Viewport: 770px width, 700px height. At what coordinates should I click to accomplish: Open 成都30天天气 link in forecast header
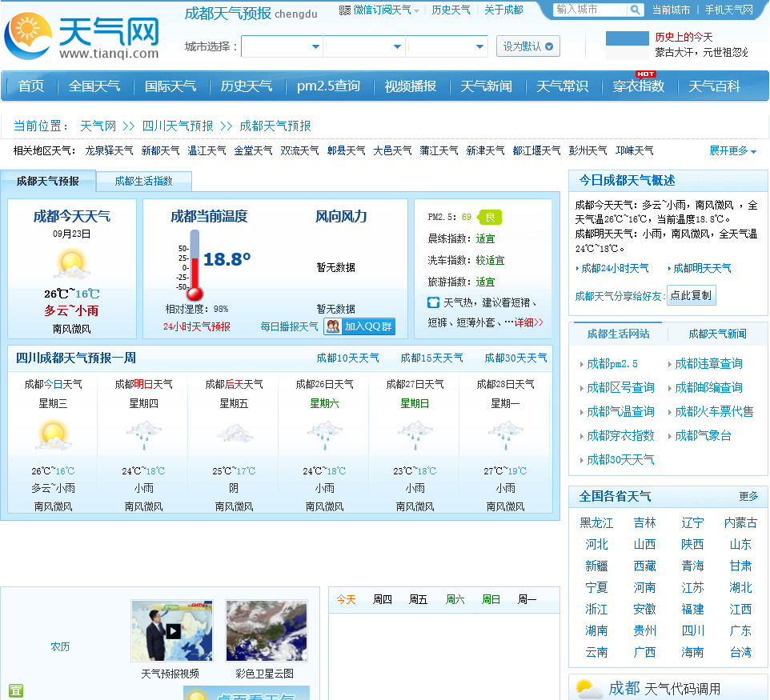click(515, 358)
